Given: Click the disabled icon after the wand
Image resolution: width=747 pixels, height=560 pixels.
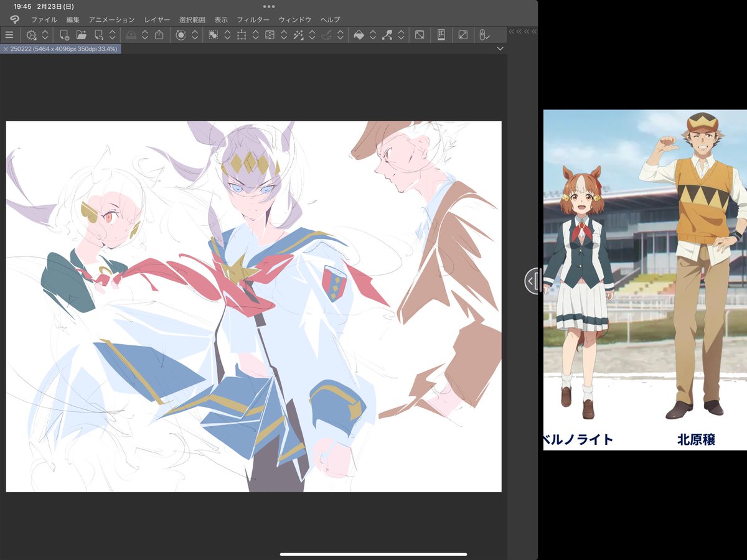Looking at the screenshot, I should 326,35.
